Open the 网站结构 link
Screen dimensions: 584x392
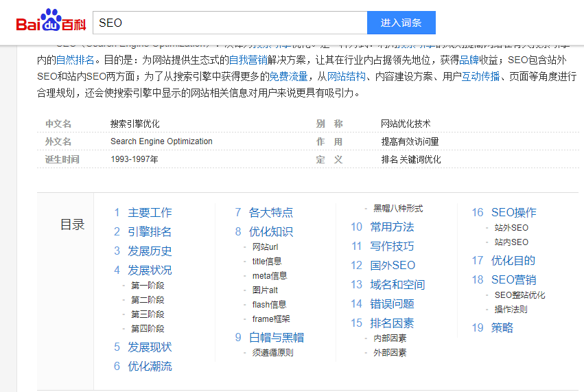pos(347,76)
